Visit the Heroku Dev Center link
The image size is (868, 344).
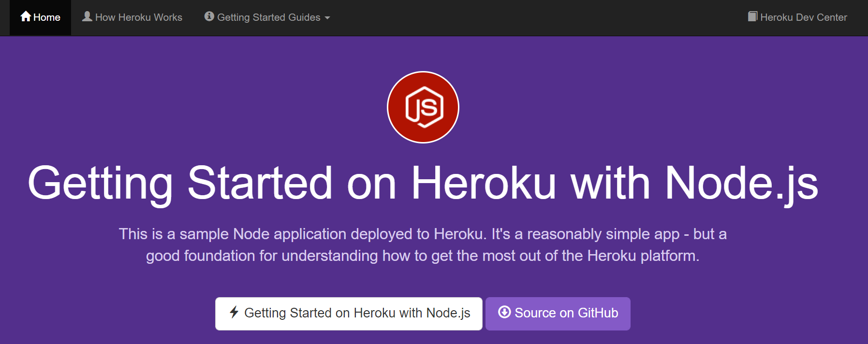(x=797, y=17)
